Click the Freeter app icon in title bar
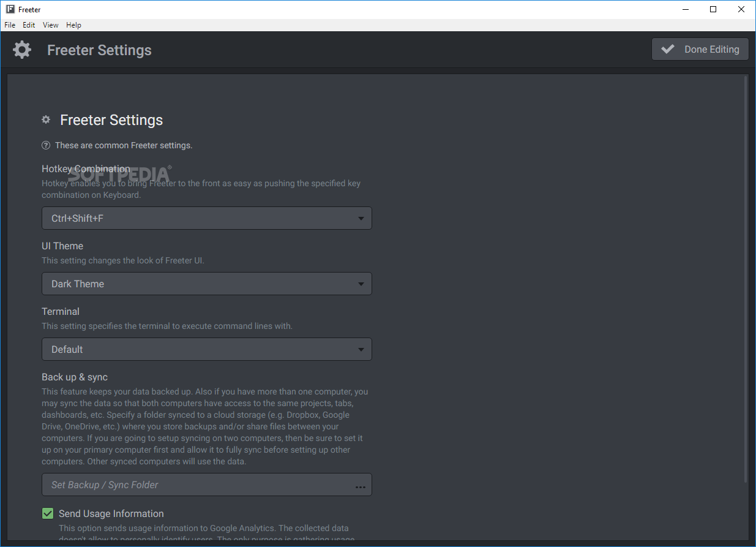Screen dimensions: 756x547 [10, 9]
